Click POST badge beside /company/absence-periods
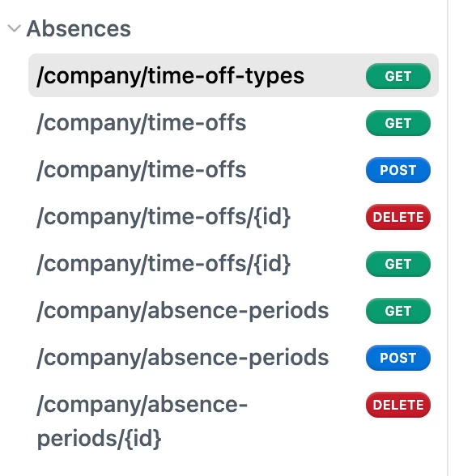This screenshot has width=476, height=476. [x=398, y=358]
